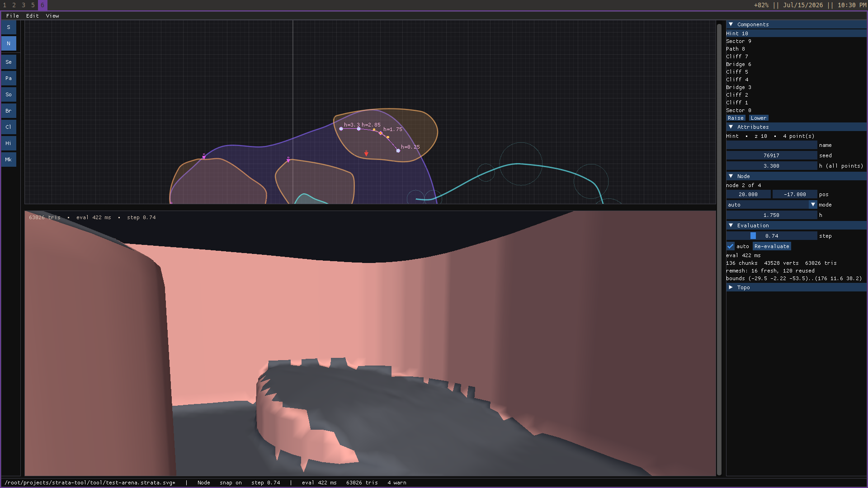
Task: Select the S tool button
Action: tap(9, 27)
